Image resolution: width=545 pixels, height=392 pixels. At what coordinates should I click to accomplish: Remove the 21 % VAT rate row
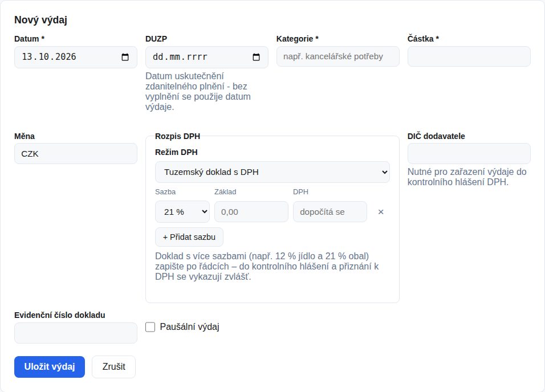(381, 212)
